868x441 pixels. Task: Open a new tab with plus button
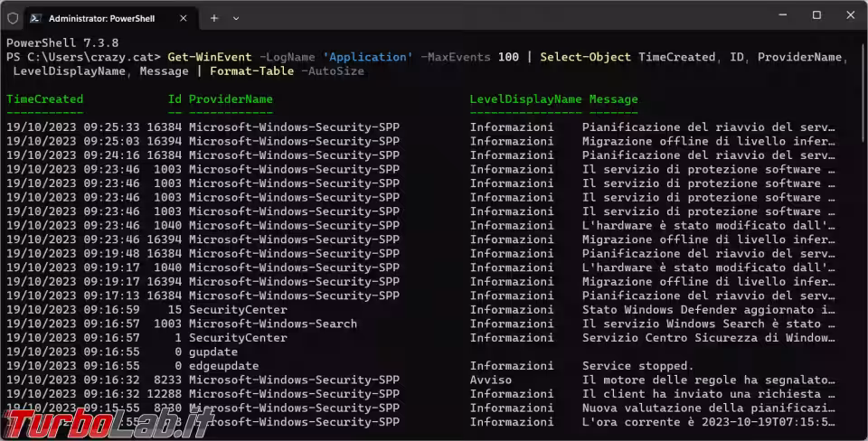tap(214, 17)
